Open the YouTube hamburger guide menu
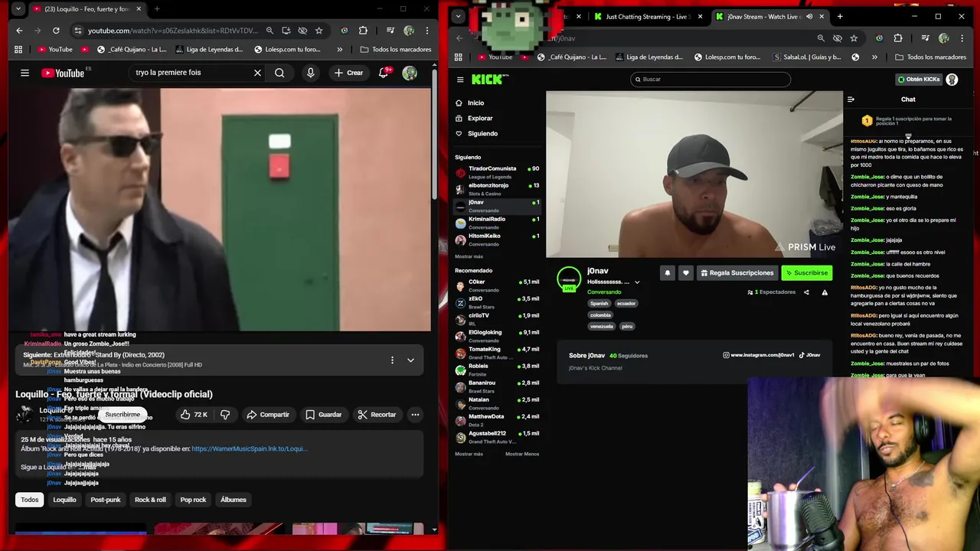This screenshot has height=551, width=980. 24,73
